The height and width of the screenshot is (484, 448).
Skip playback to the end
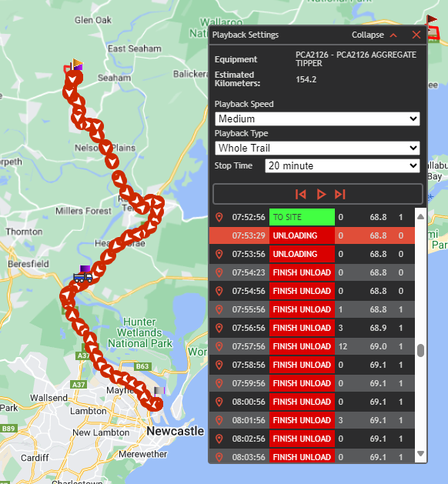pos(340,195)
